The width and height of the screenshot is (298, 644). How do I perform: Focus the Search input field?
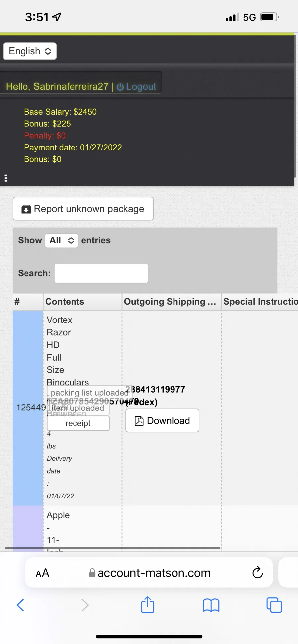click(101, 273)
